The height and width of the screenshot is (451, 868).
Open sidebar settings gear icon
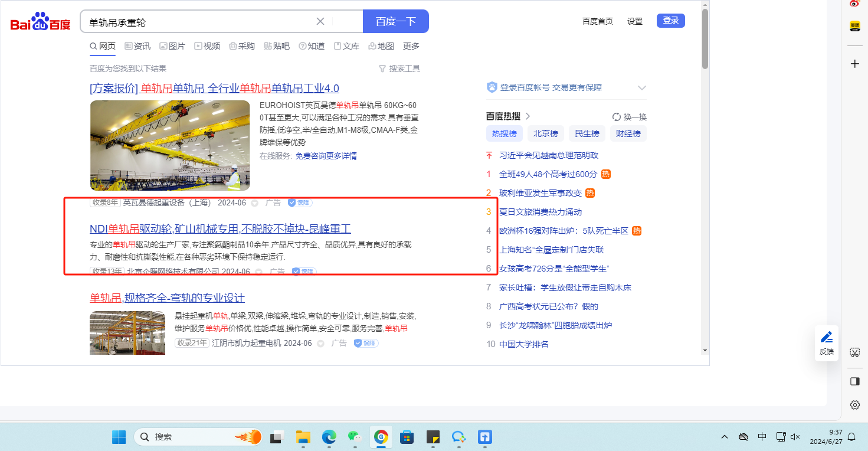(x=854, y=405)
